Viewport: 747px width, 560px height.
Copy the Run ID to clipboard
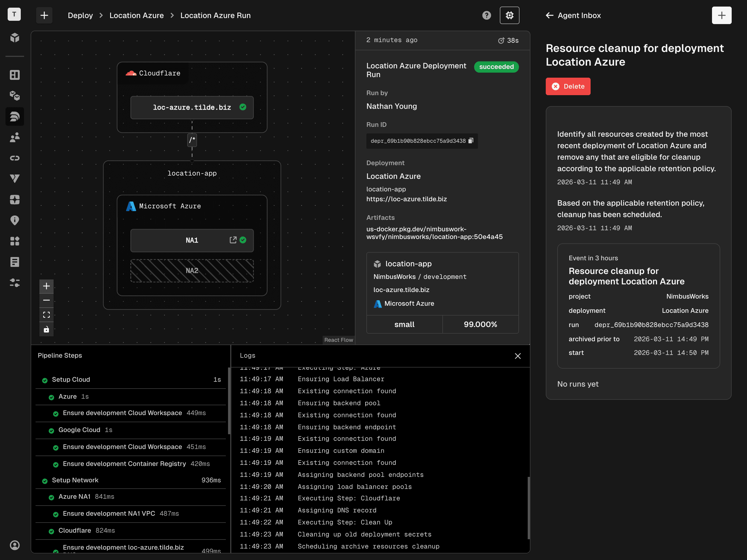point(471,141)
